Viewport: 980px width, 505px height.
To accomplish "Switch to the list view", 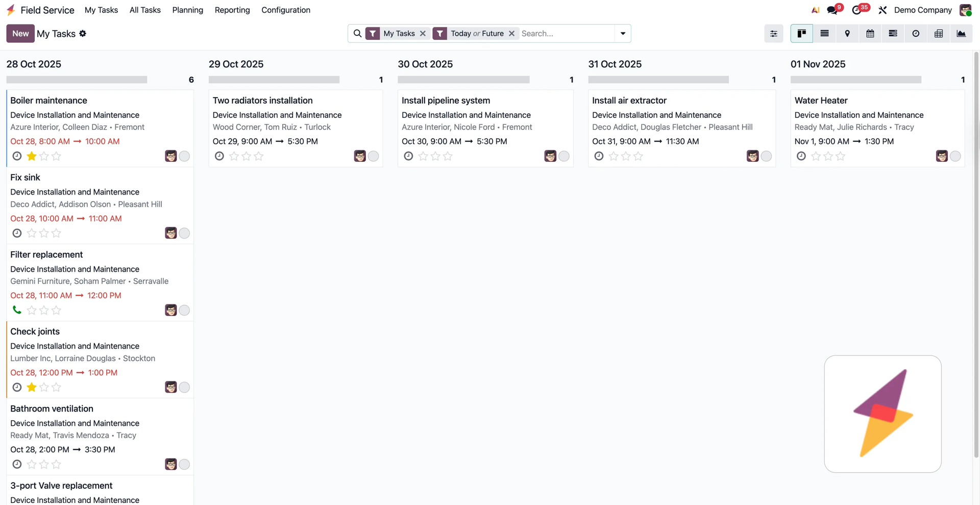I will coord(824,34).
